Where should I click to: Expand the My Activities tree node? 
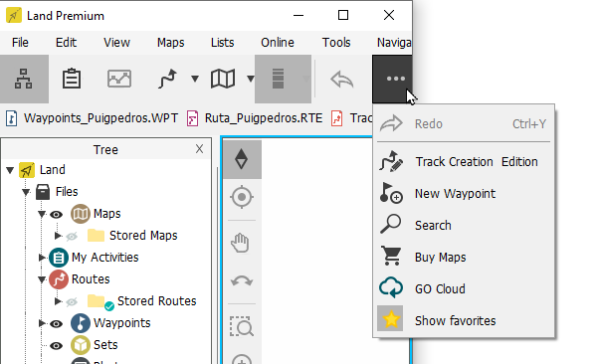[x=42, y=258]
